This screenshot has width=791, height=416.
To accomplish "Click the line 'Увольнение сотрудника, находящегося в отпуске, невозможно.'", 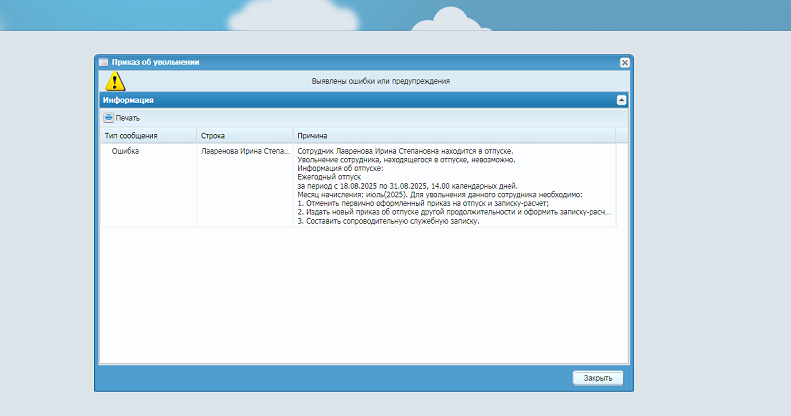I will point(407,160).
